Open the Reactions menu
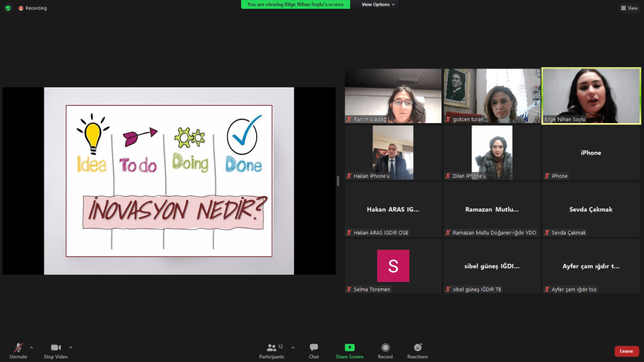This screenshot has height=362, width=644. point(418,351)
